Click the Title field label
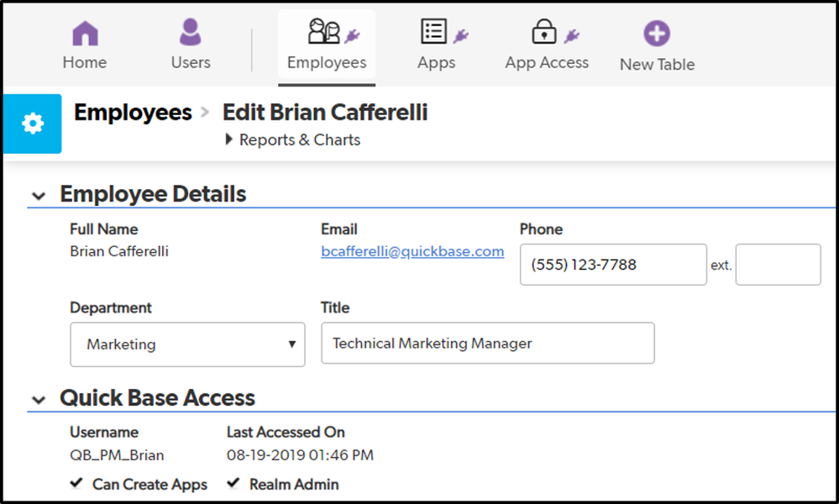 click(335, 307)
